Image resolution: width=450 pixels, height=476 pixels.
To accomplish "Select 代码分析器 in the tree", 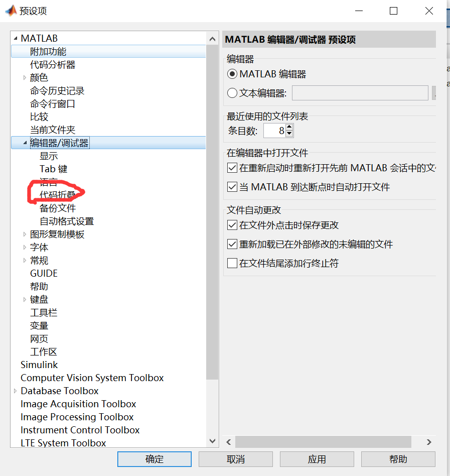I will tap(53, 65).
